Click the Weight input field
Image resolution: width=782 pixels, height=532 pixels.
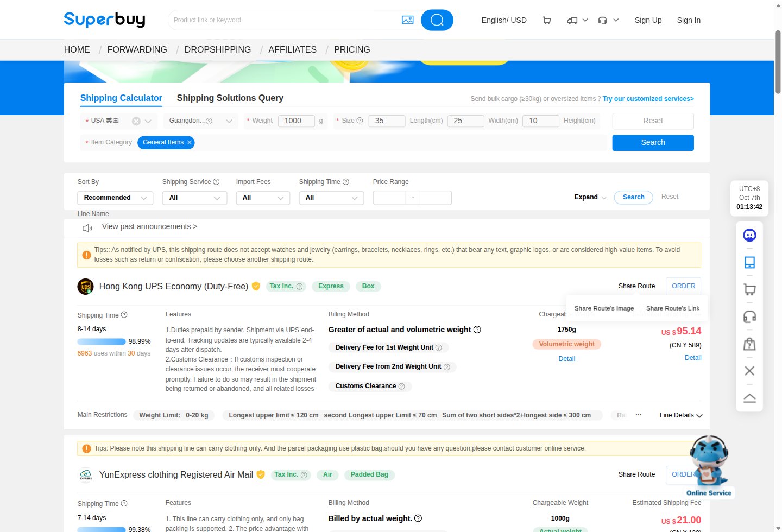tap(296, 121)
